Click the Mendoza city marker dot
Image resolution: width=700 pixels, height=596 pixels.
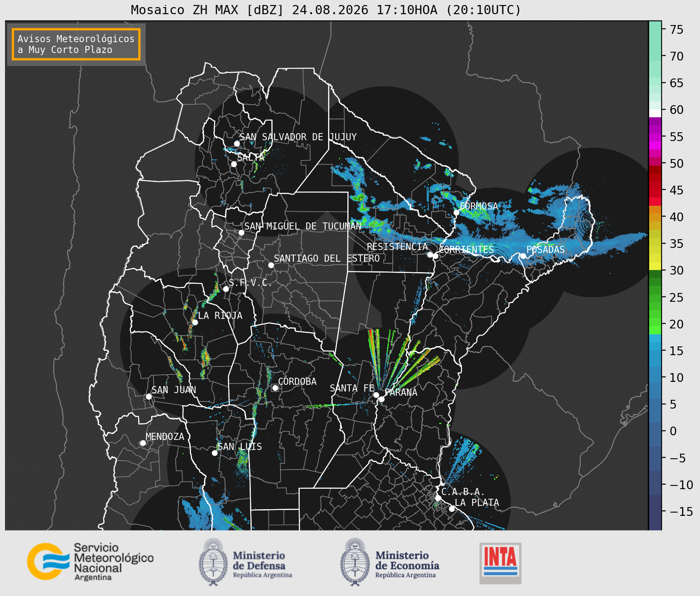point(143,443)
